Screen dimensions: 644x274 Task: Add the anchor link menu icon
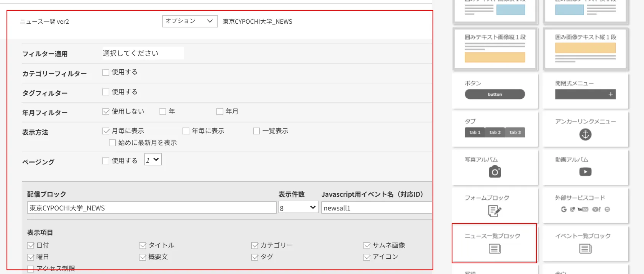point(585,134)
